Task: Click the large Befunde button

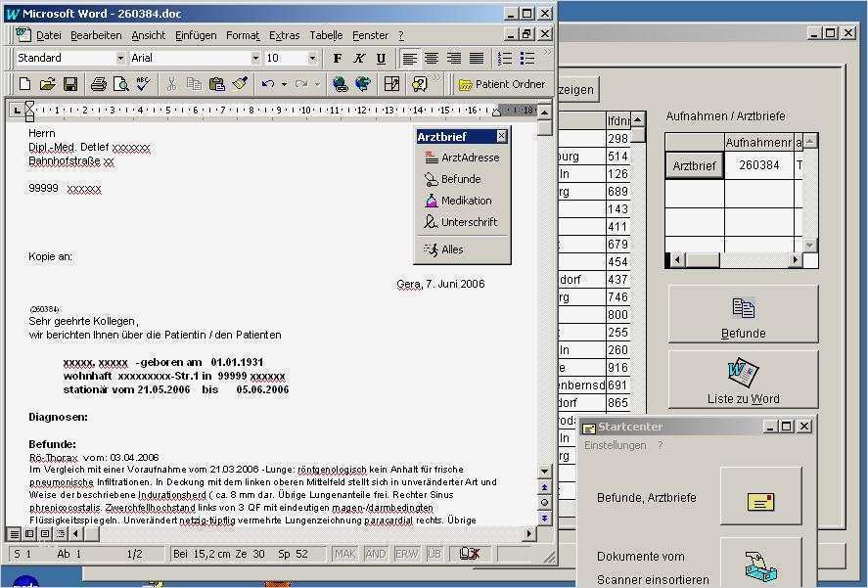Action: [743, 314]
